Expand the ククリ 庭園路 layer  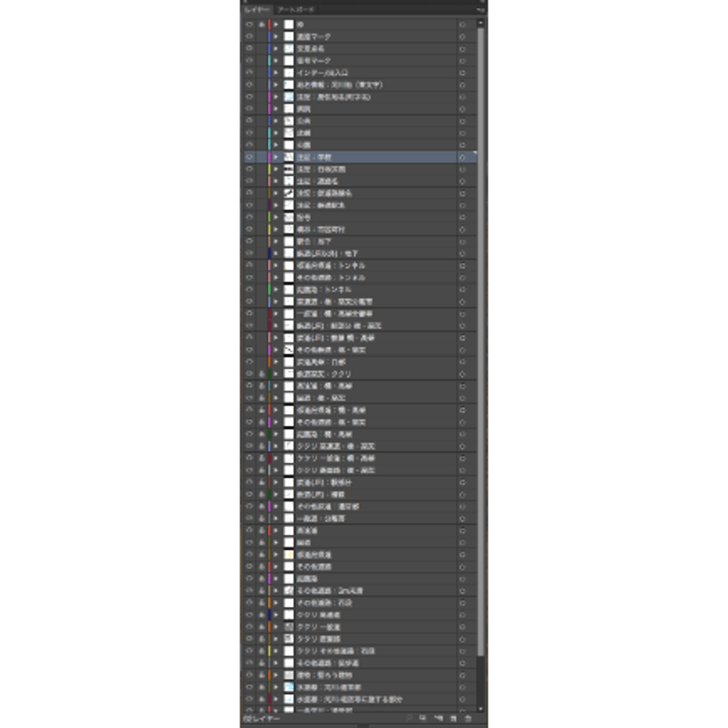pyautogui.click(x=276, y=639)
